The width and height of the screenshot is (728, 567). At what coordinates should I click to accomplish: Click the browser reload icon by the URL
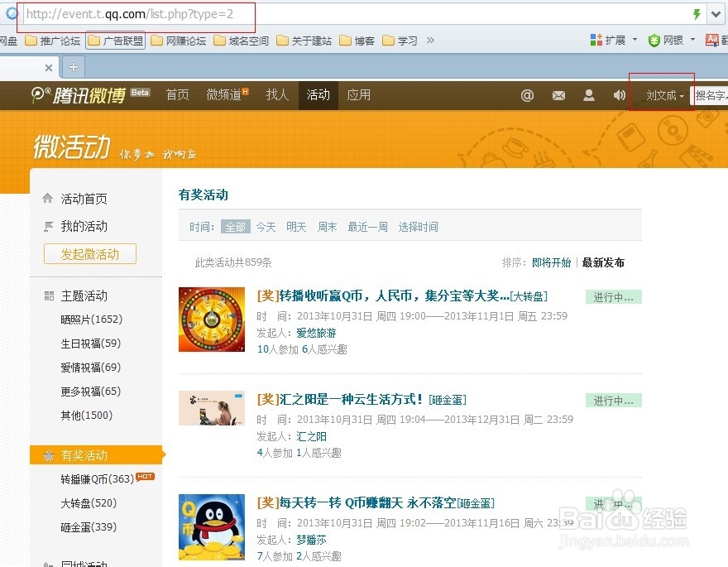click(11, 13)
